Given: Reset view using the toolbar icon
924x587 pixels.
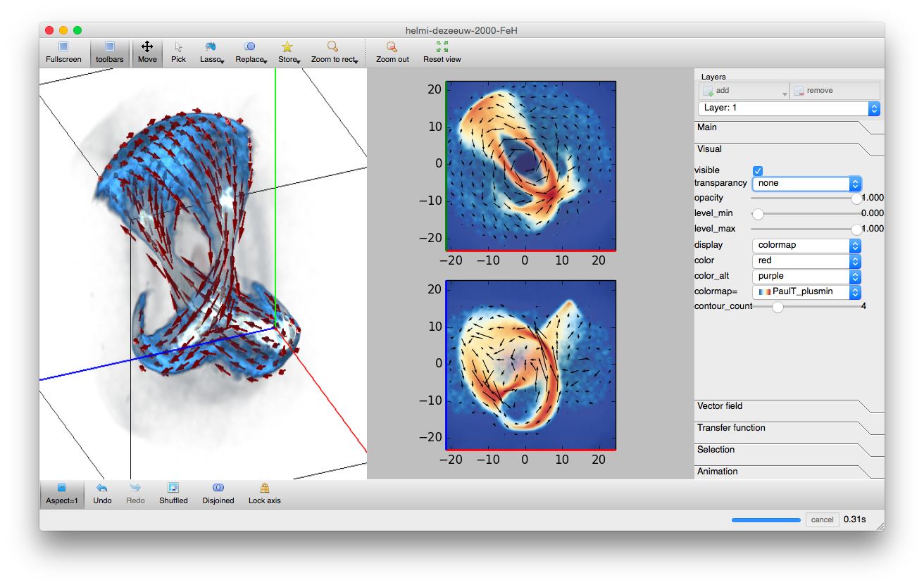Looking at the screenshot, I should [x=442, y=52].
